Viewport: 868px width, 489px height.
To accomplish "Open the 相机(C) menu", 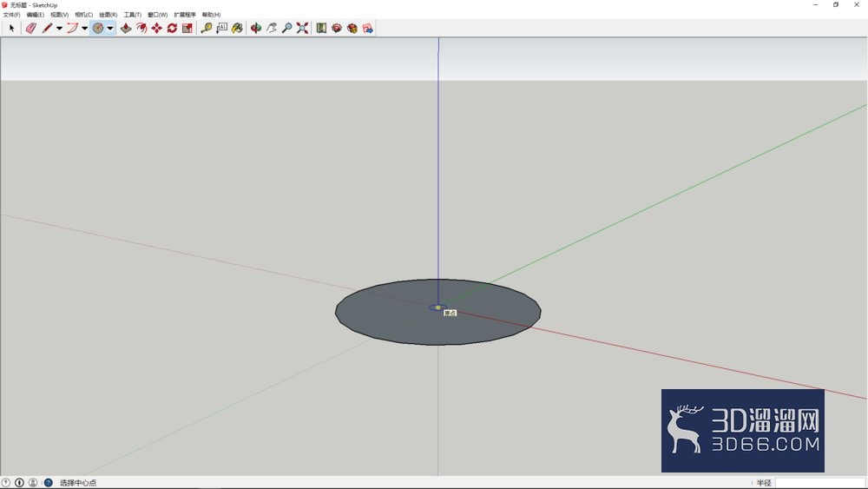I will click(x=84, y=15).
